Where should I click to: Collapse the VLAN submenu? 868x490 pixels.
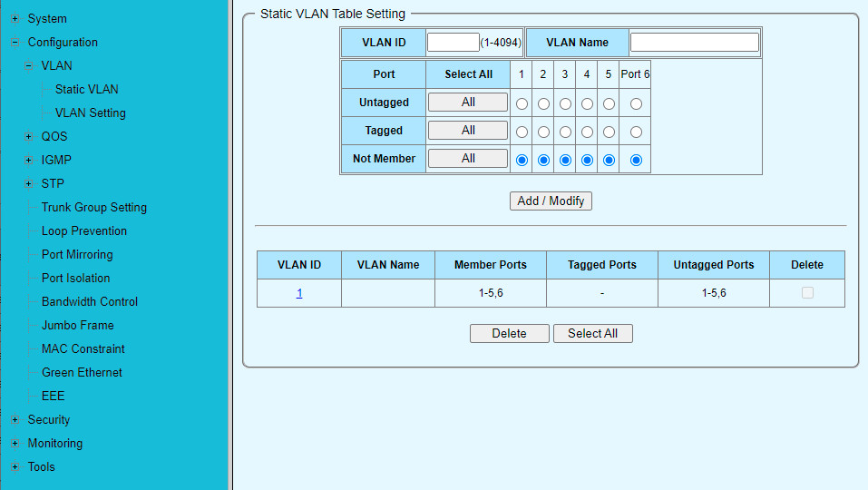[29, 66]
